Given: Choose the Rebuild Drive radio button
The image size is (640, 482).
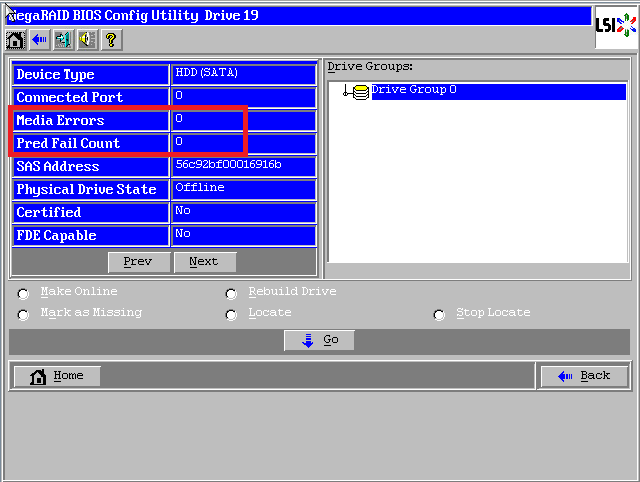Looking at the screenshot, I should (232, 293).
